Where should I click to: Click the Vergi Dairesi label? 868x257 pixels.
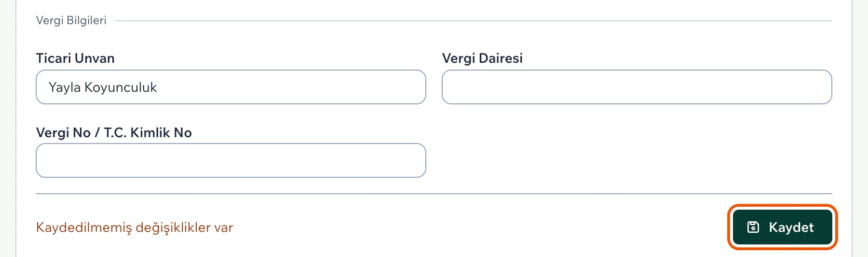482,58
